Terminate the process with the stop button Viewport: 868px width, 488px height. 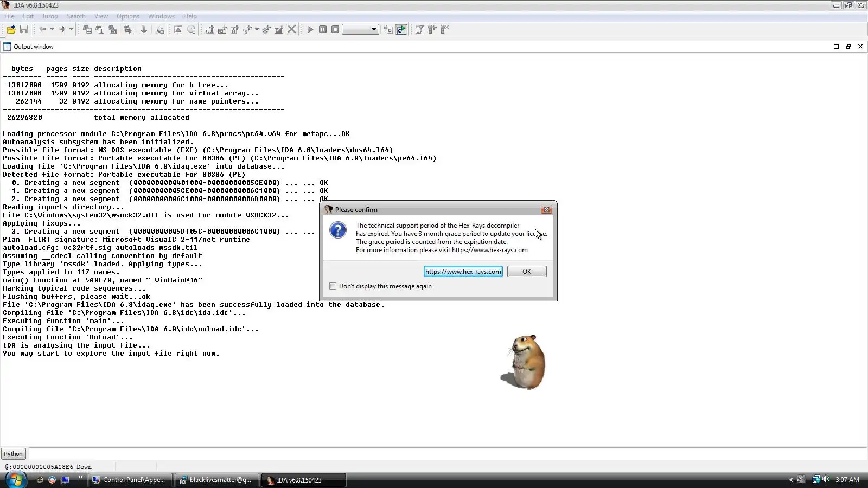[x=335, y=29]
